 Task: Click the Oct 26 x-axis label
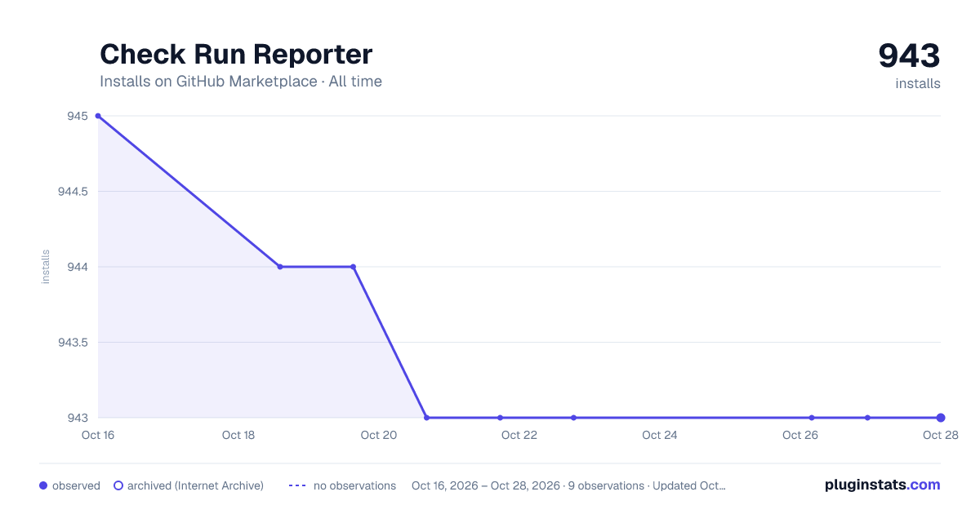[x=800, y=435]
